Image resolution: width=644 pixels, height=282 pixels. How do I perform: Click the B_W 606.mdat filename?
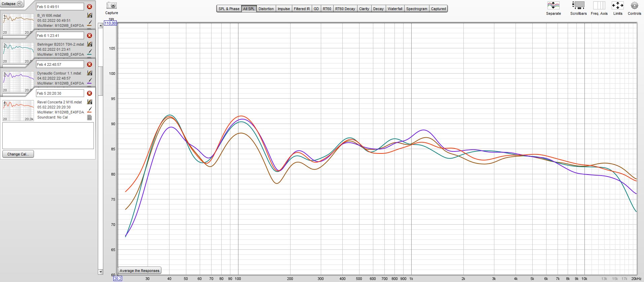coord(49,15)
